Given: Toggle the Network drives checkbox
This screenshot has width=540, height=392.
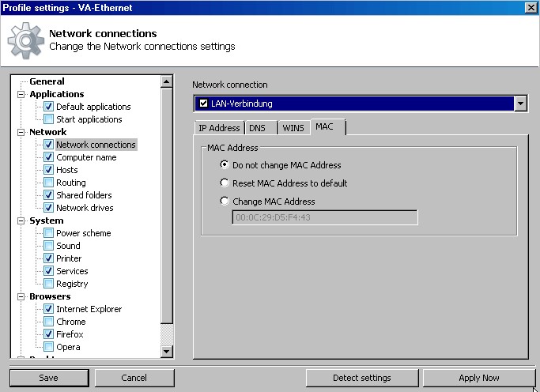Looking at the screenshot, I should click(48, 208).
